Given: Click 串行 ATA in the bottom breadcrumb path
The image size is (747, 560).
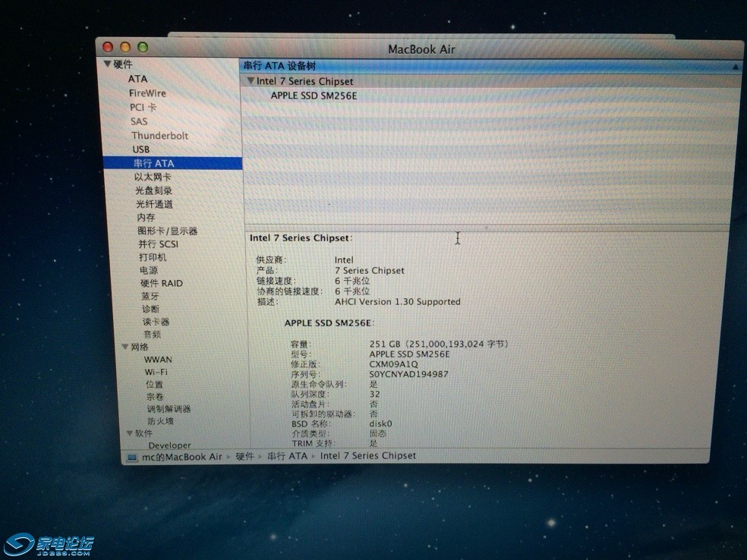Looking at the screenshot, I should 288,456.
